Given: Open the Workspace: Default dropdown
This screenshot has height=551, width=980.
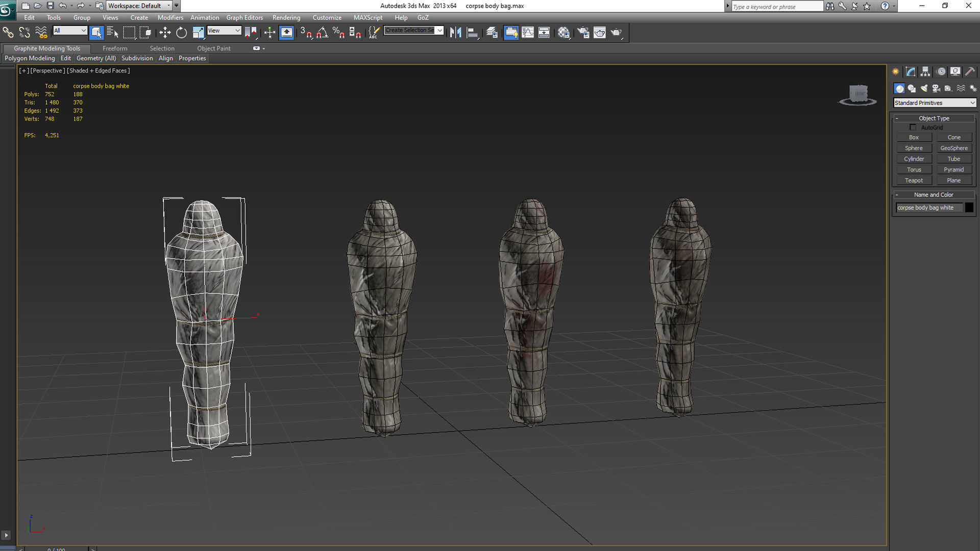Looking at the screenshot, I should coord(139,6).
